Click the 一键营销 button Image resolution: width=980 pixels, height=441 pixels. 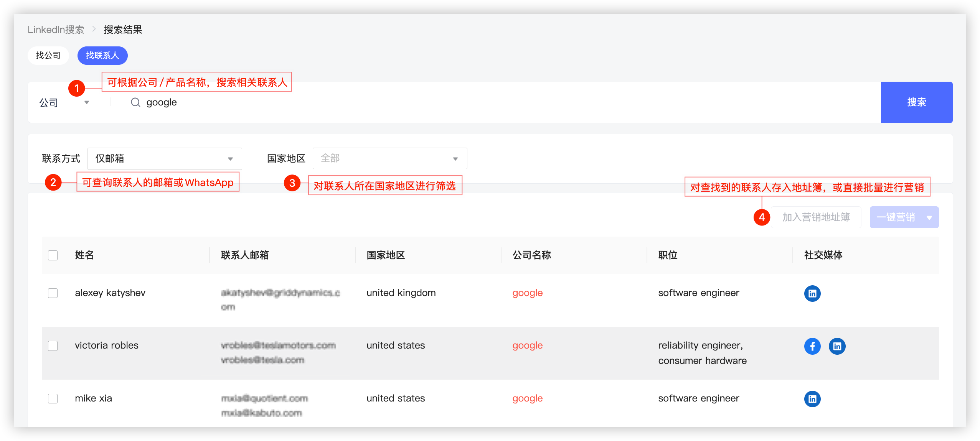tap(895, 217)
